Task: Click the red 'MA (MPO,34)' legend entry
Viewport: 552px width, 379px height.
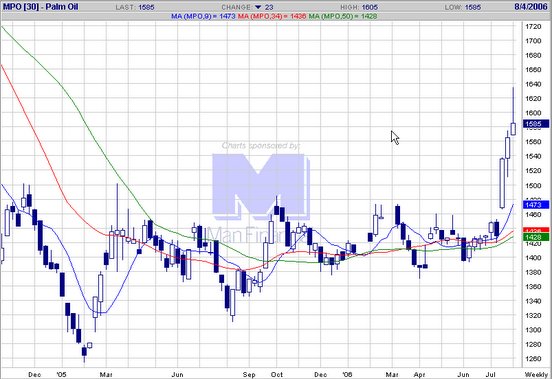Action: (x=272, y=16)
